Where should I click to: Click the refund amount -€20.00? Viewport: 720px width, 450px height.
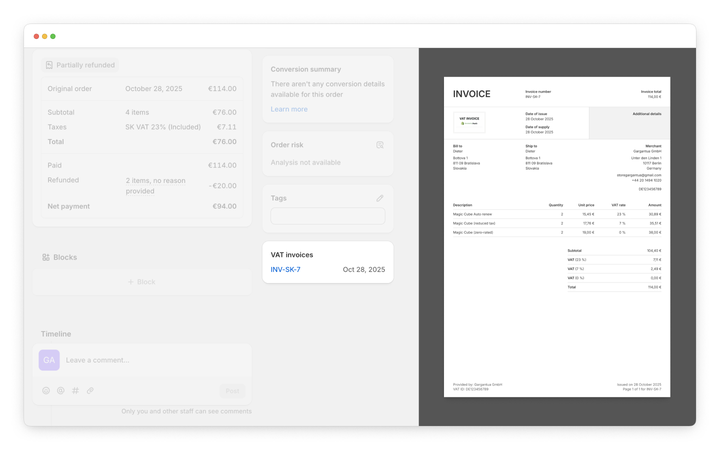[223, 186]
